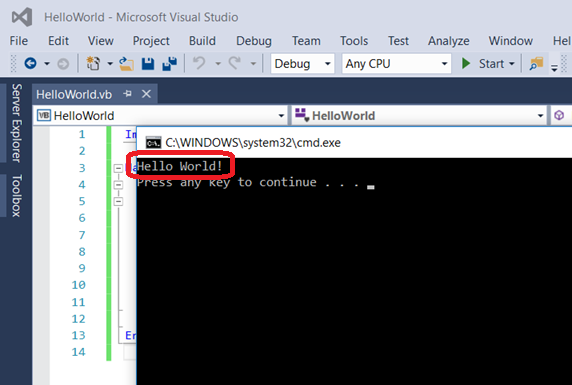Open the HelloWorld project navigation dropdown
The height and width of the screenshot is (385, 572).
pyautogui.click(x=161, y=116)
